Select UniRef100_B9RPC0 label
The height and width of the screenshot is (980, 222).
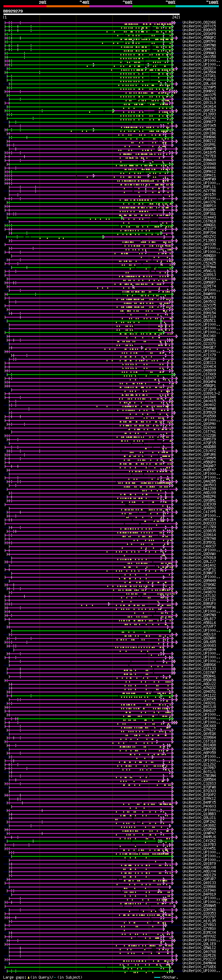(199, 206)
